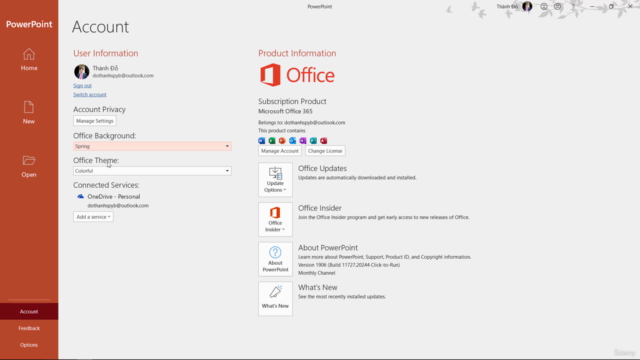Viewport: 640px width, 360px height.
Task: Click the Switch account link
Action: (x=90, y=94)
